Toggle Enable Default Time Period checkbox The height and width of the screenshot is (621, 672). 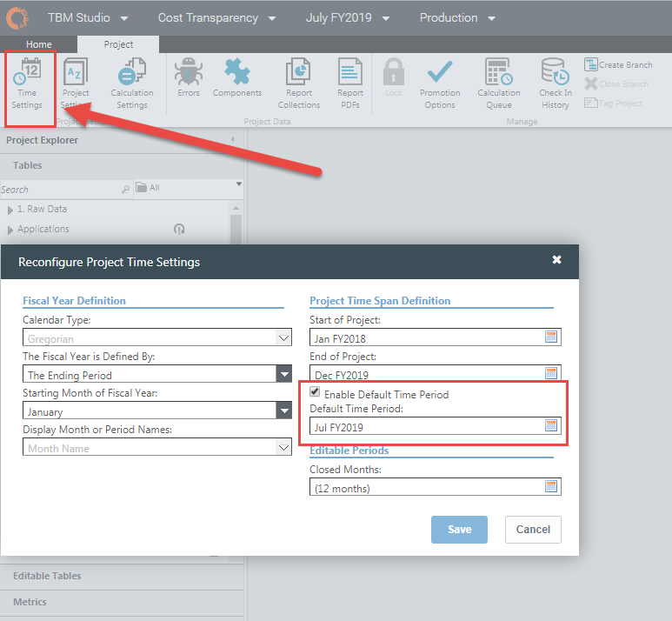click(315, 391)
